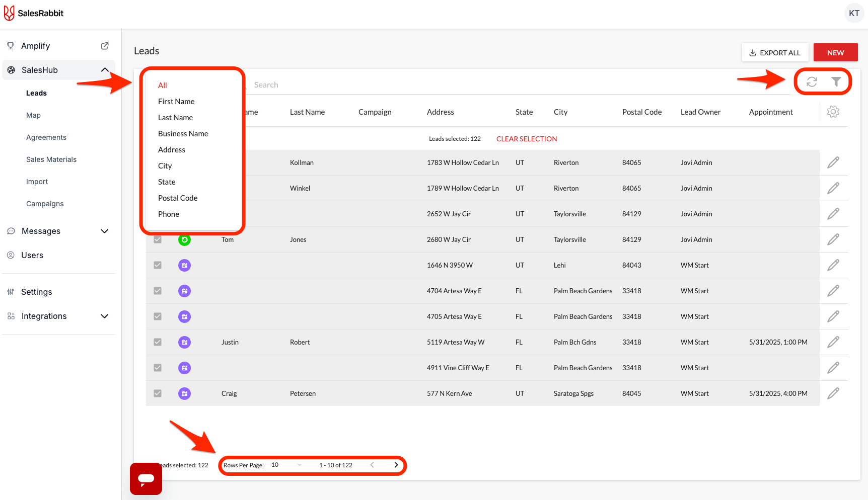Edit the Winkel lead with pencil icon

point(833,188)
